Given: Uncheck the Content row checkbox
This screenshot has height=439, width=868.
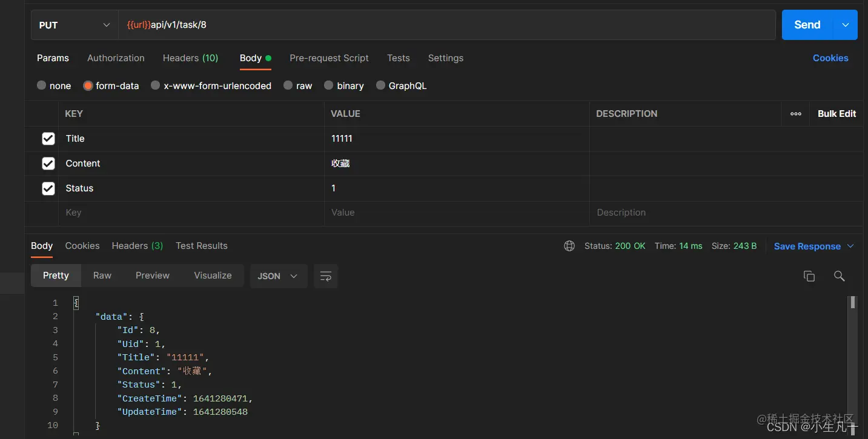Looking at the screenshot, I should 48,163.
